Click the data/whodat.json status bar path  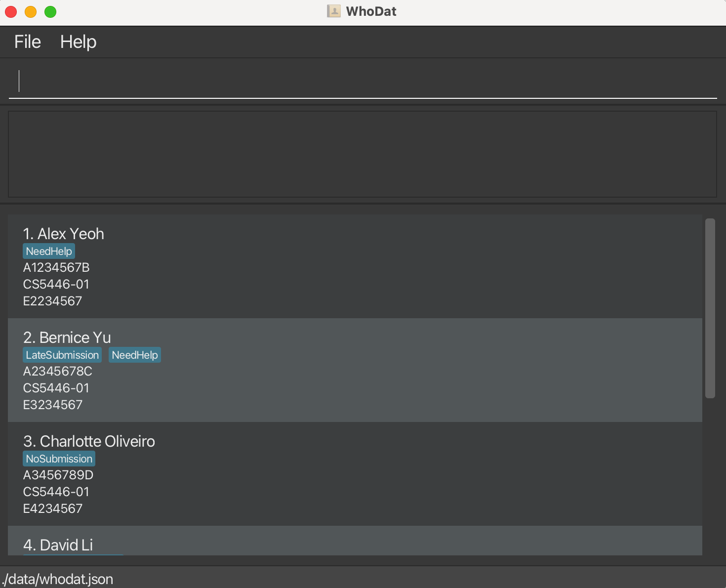coord(58,579)
